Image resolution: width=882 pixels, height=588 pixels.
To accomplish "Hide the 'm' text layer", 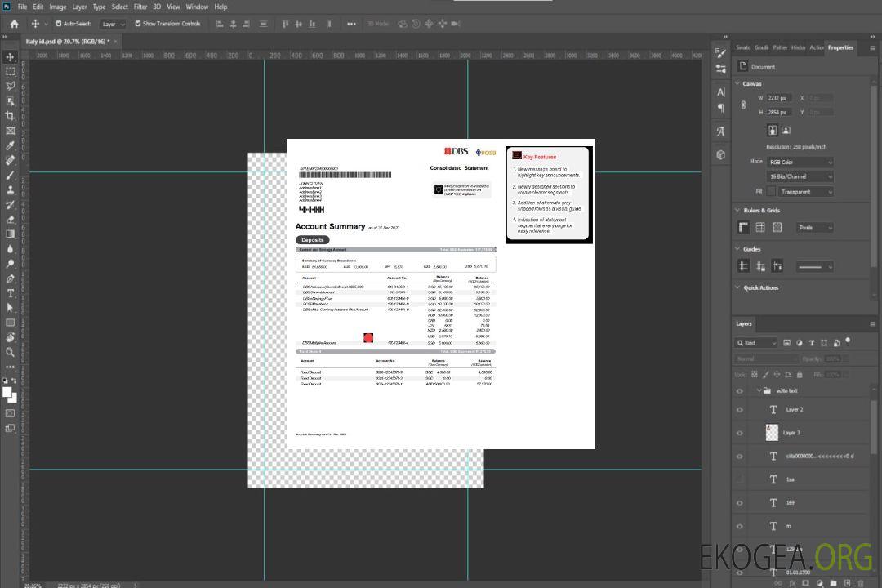I will point(740,527).
